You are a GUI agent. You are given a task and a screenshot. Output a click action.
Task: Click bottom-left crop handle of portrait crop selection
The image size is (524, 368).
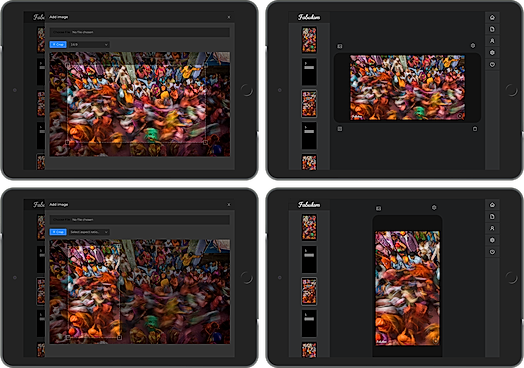[x=68, y=337]
